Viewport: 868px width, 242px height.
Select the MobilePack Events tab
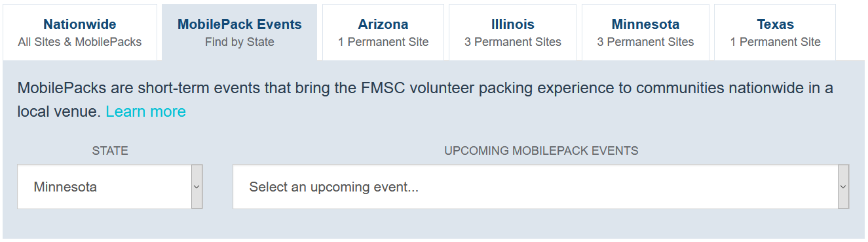[x=240, y=33]
